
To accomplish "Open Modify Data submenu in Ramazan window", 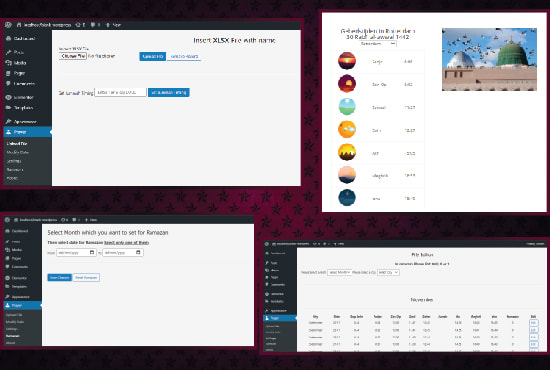I will click(15, 322).
